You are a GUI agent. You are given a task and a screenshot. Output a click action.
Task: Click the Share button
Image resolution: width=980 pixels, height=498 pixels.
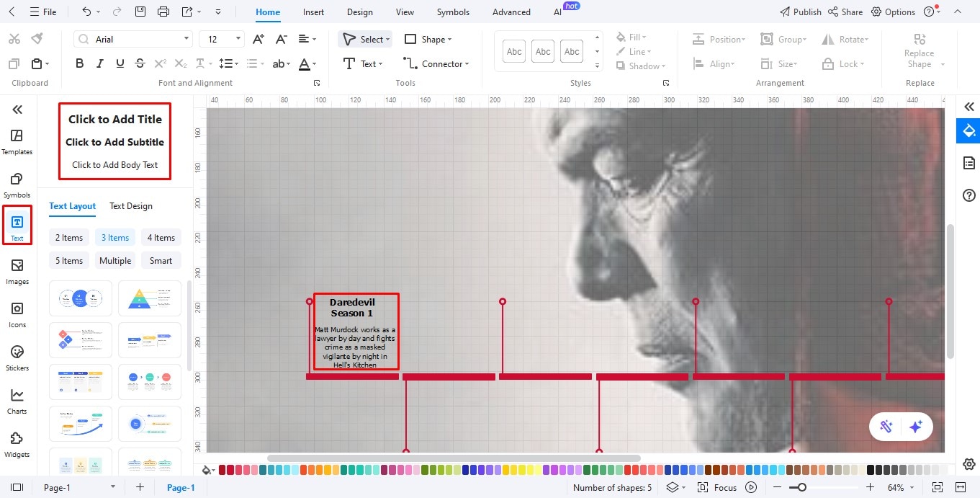pos(845,12)
